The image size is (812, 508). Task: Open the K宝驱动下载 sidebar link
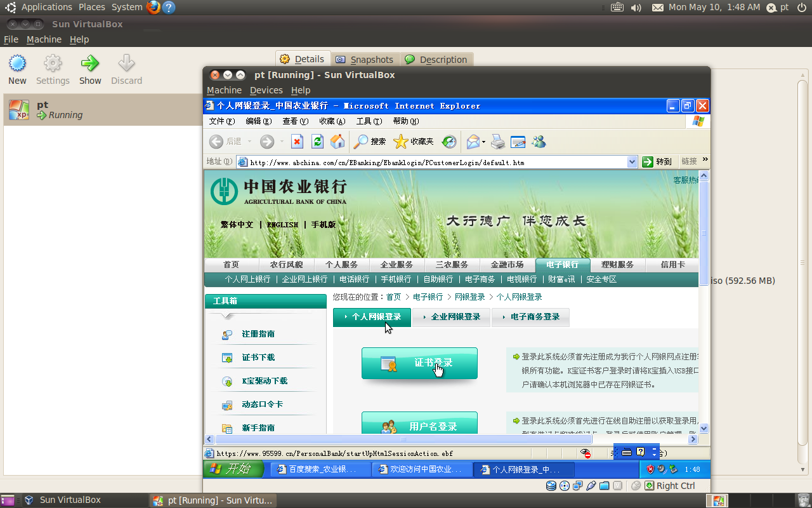click(265, 381)
